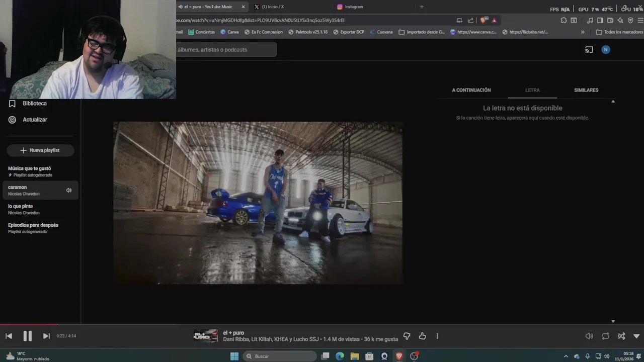This screenshot has height=362, width=644.
Task: Expand the hidden bookmarks chevron
Action: point(583,32)
